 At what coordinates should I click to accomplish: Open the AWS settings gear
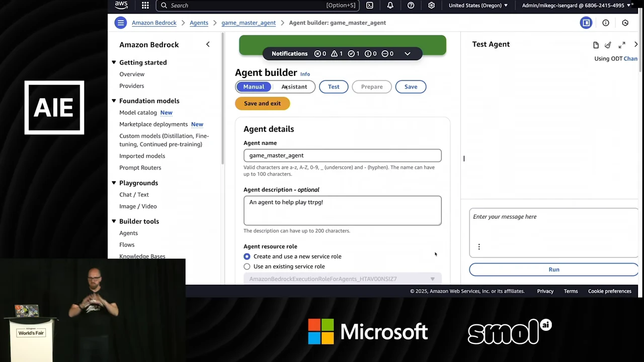coord(431,5)
